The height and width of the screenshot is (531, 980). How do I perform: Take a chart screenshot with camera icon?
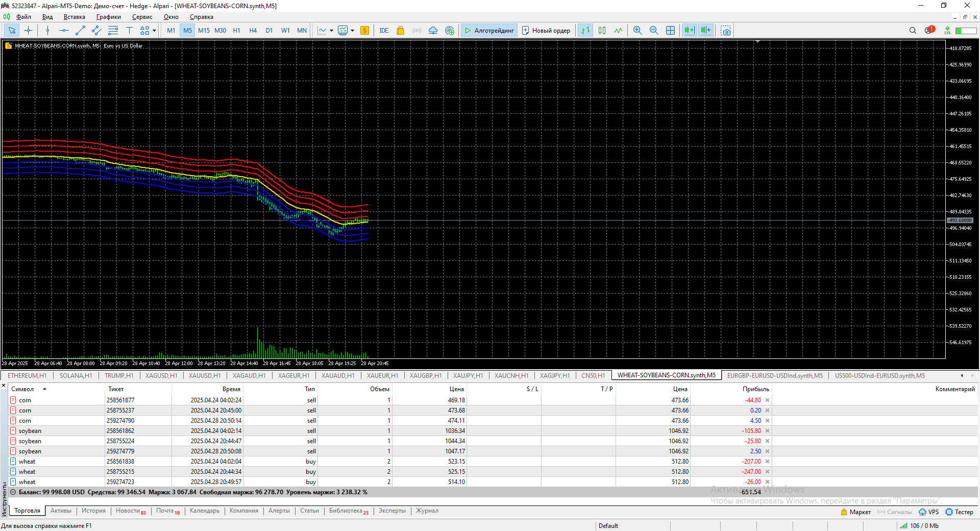[725, 31]
